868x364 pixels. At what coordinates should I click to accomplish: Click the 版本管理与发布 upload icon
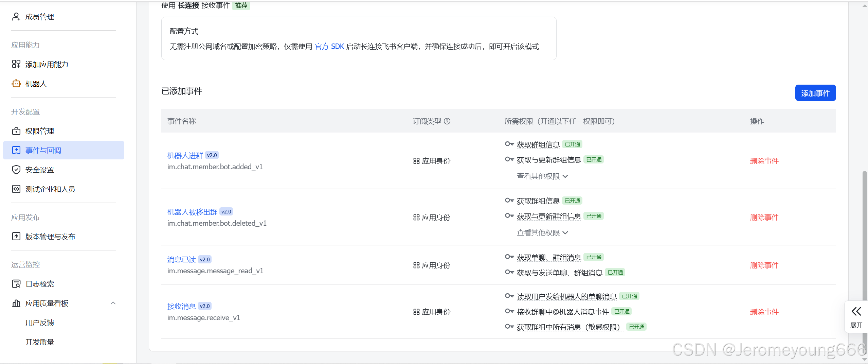point(16,236)
